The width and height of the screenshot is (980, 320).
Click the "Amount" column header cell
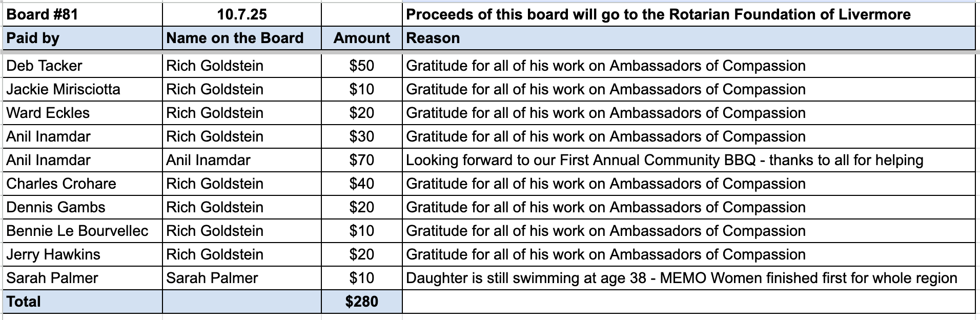tap(361, 38)
